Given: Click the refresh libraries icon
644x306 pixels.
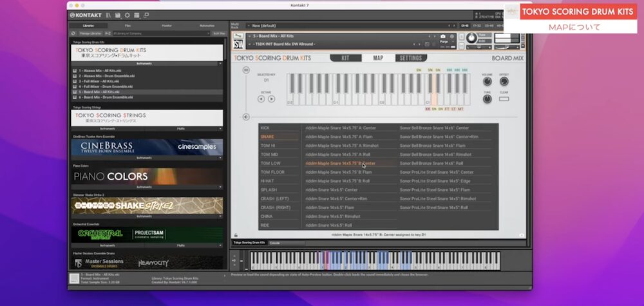Looking at the screenshot, I should click(73, 33).
